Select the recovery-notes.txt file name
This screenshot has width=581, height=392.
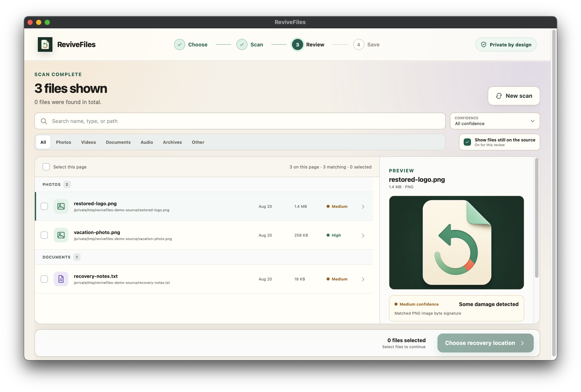(x=96, y=276)
